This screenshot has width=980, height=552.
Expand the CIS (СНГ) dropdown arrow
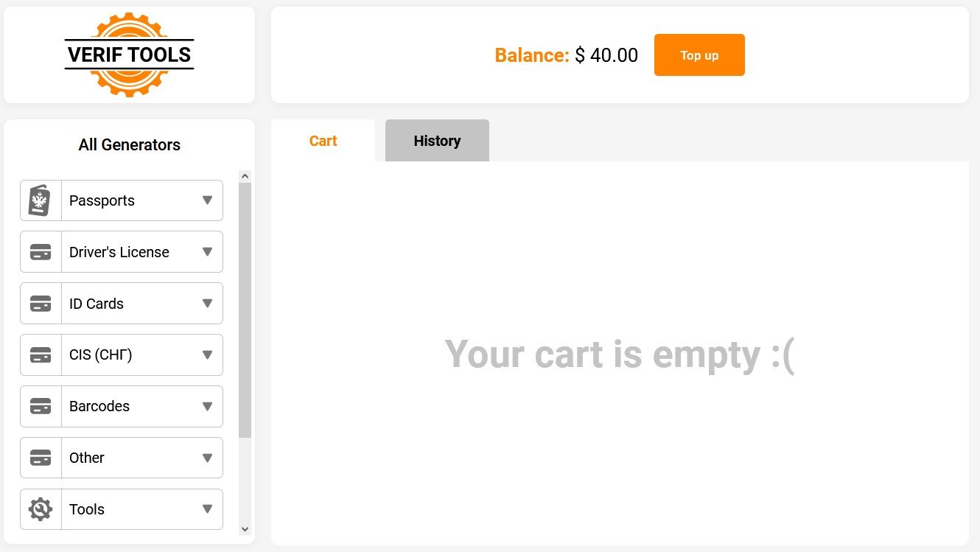[207, 355]
